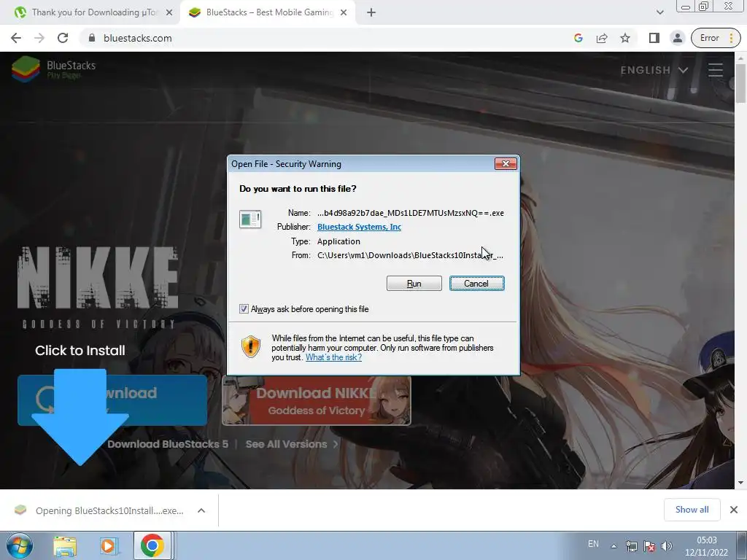Cancel the Open File security warning

coord(476,284)
